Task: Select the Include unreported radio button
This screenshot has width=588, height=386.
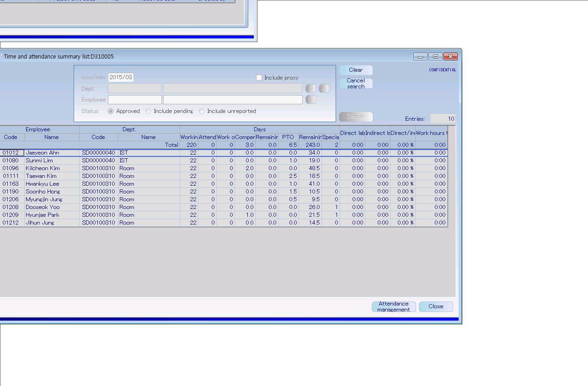Action: (x=202, y=111)
